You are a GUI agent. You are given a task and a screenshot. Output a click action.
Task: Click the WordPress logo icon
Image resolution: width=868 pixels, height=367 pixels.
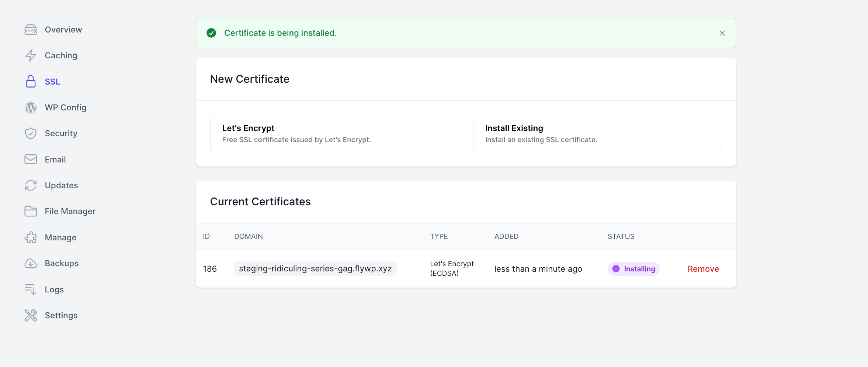coord(31,107)
